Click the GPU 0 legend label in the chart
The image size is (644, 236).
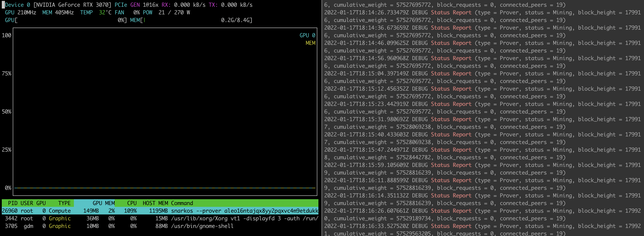[x=307, y=35]
